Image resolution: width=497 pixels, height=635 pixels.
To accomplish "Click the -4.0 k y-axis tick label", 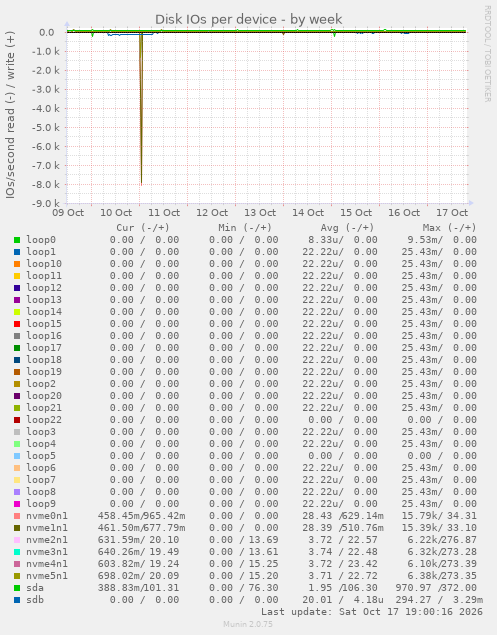I will coord(46,109).
